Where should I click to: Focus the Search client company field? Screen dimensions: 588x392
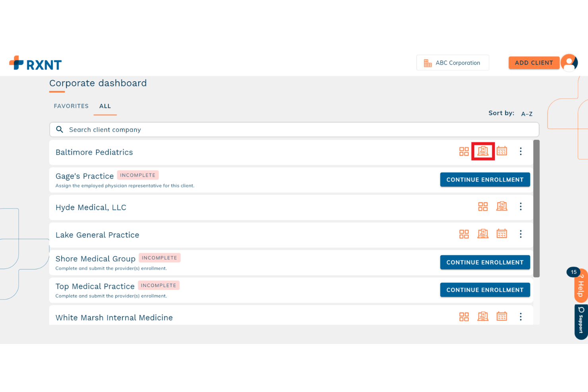point(294,129)
